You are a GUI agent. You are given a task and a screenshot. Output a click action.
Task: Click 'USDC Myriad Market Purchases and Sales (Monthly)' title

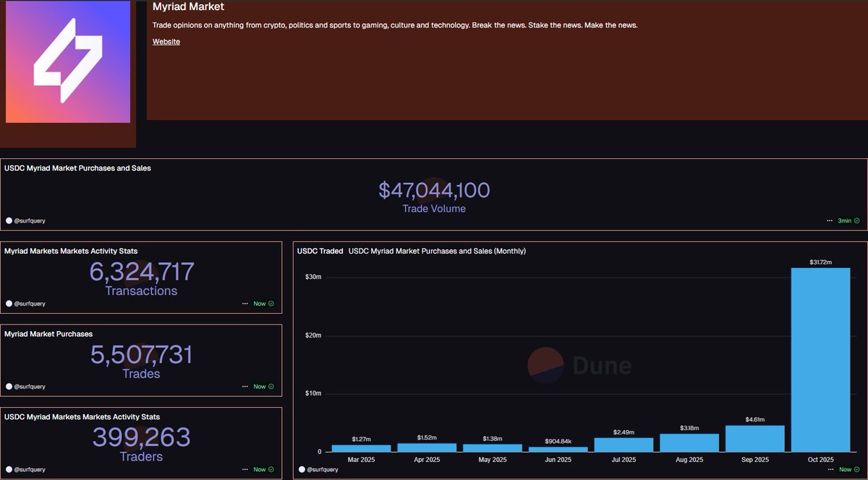click(x=437, y=251)
